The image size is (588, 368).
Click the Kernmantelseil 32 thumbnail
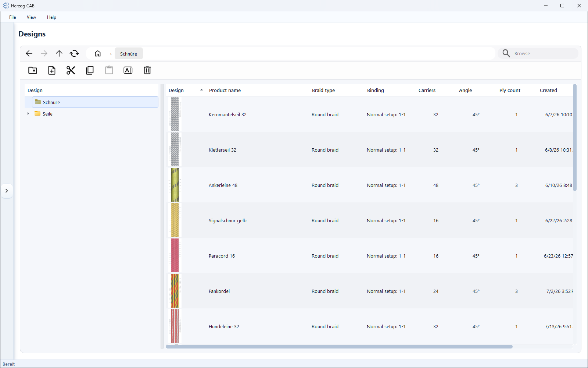pyautogui.click(x=175, y=114)
